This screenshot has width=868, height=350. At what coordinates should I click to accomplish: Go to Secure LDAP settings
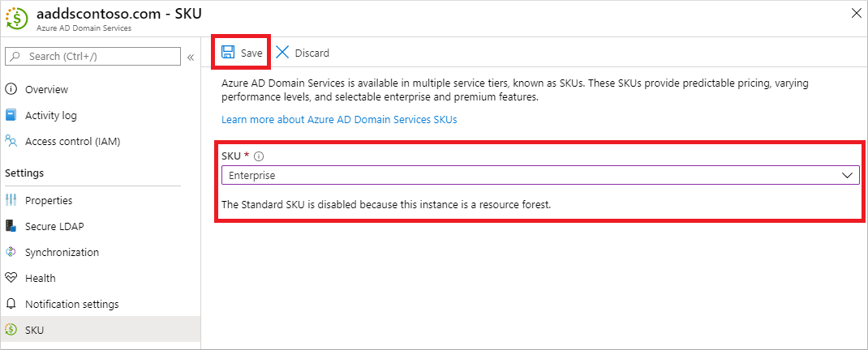(x=54, y=226)
